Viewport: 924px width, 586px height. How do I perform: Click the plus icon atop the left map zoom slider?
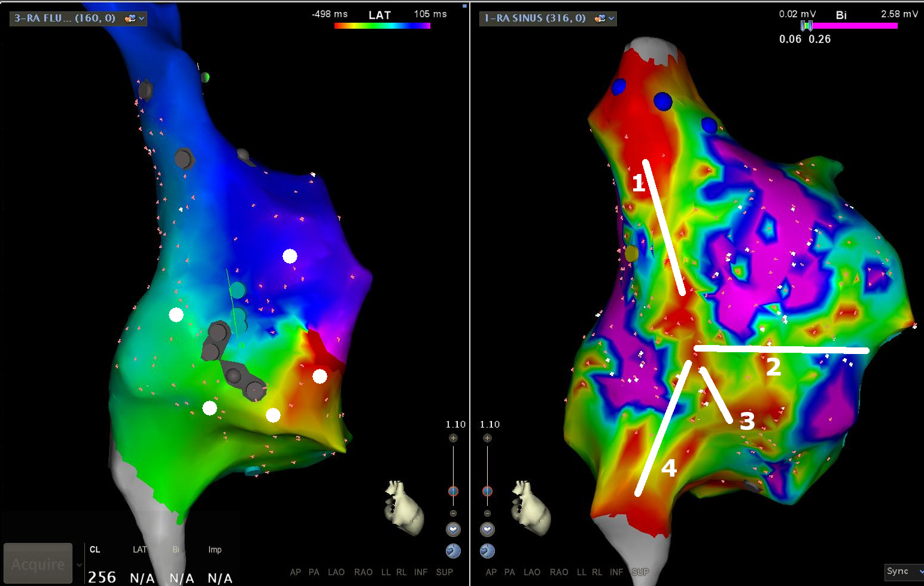pyautogui.click(x=453, y=438)
